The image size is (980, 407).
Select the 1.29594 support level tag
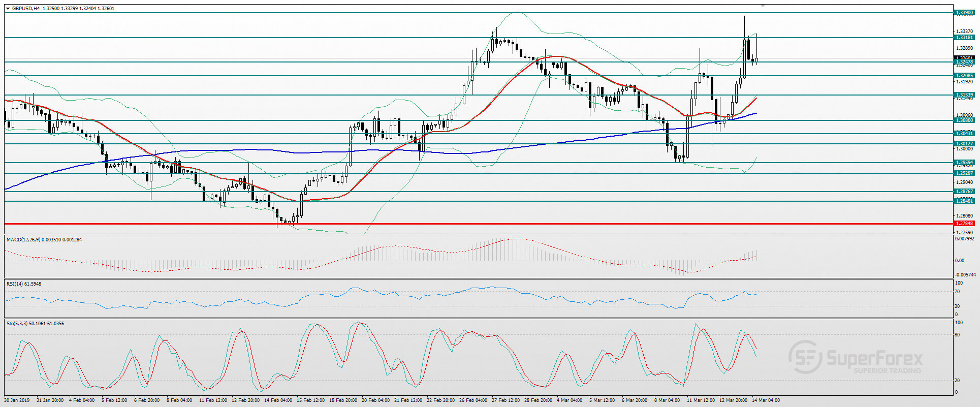pyautogui.click(x=964, y=163)
